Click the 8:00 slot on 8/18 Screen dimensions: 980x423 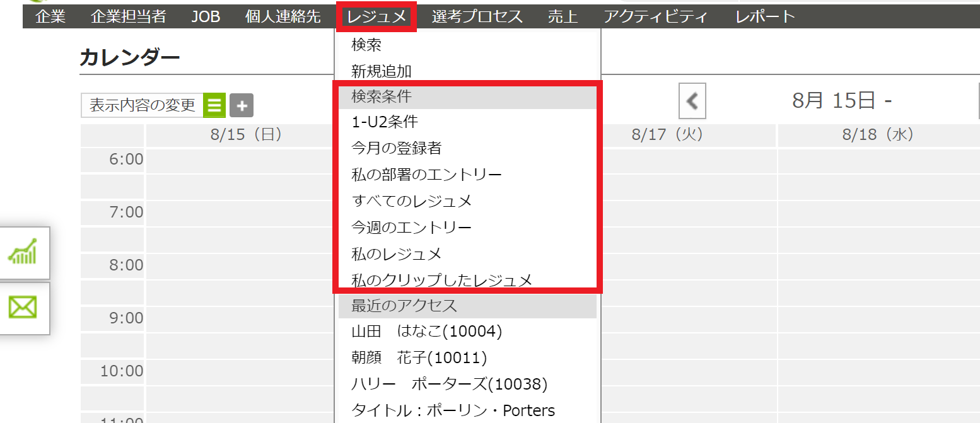(x=878, y=267)
